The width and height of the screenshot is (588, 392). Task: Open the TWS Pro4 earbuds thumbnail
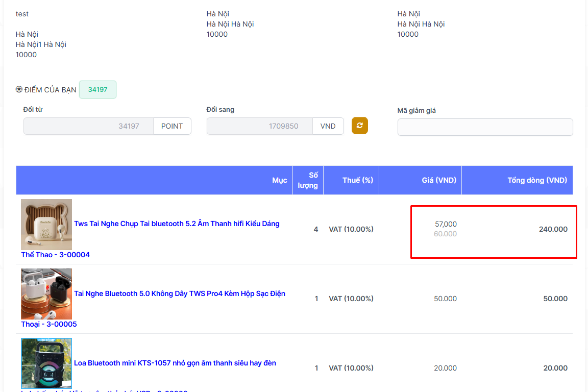(x=46, y=294)
